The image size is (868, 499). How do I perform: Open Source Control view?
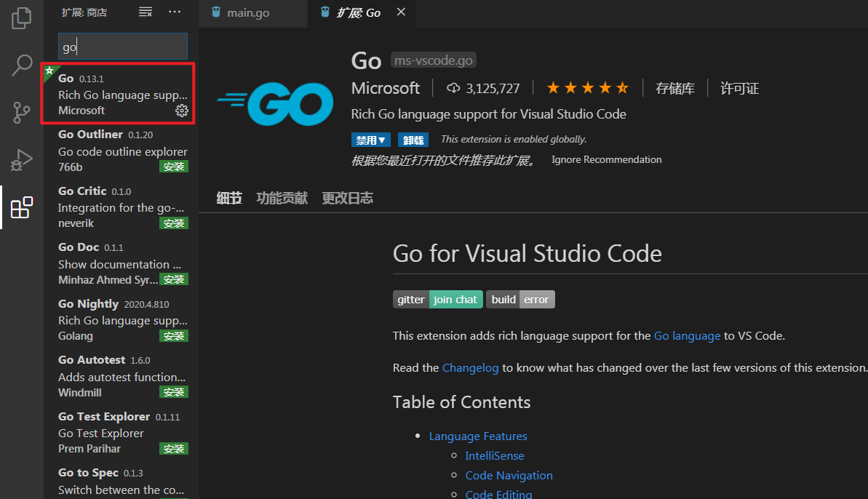(x=22, y=112)
